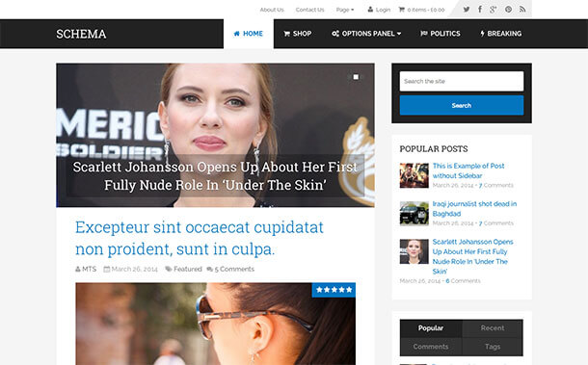Open the BREAKING menu item
This screenshot has width=588, height=365.
click(501, 34)
